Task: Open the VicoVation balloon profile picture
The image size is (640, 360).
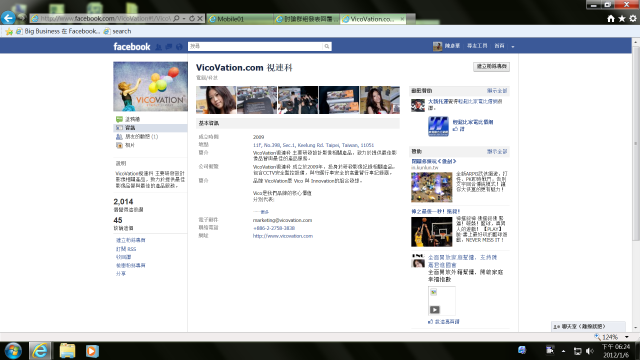Action: coord(150,86)
